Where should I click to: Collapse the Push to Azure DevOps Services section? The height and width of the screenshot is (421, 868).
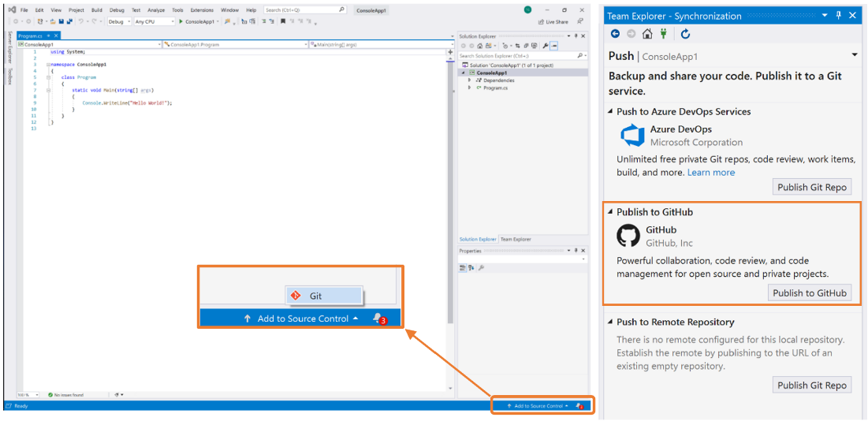coord(610,112)
